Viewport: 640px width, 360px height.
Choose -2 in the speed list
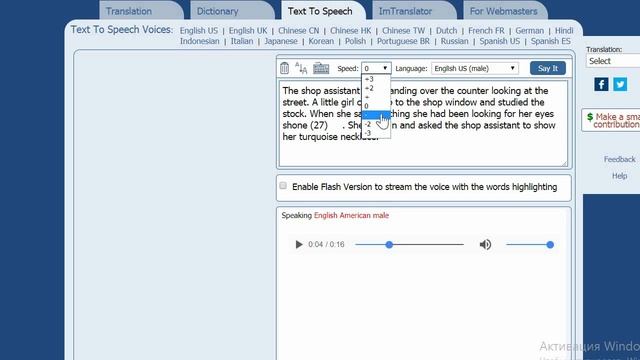[x=376, y=124]
